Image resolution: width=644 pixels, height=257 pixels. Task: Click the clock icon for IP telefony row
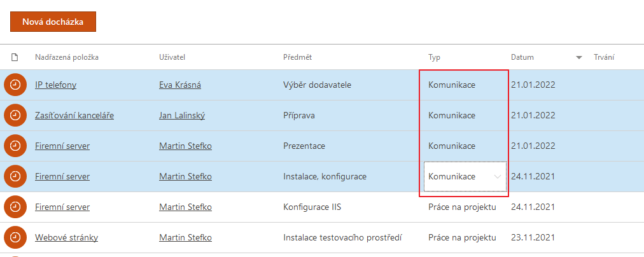click(x=15, y=85)
